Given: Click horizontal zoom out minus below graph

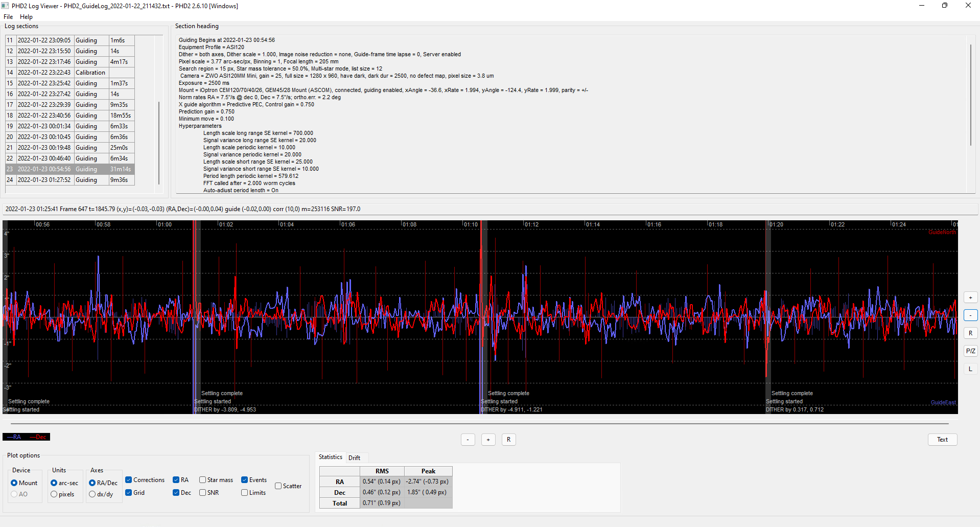Looking at the screenshot, I should [x=468, y=440].
